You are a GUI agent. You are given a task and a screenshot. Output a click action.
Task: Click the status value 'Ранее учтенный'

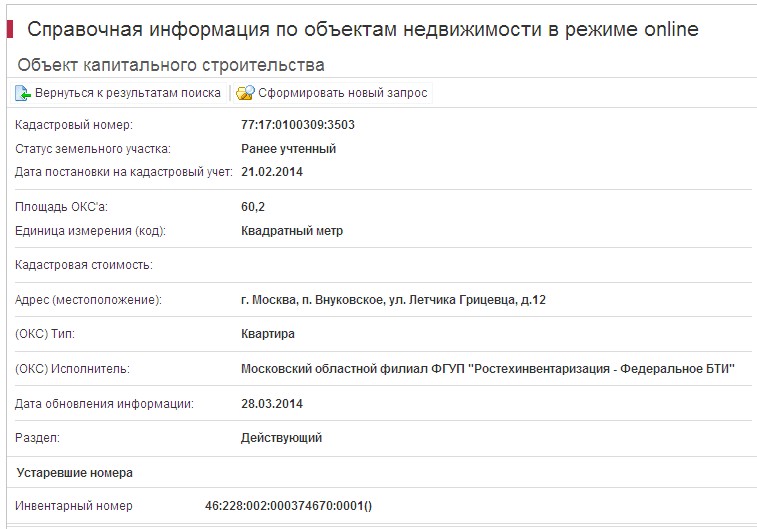point(288,149)
